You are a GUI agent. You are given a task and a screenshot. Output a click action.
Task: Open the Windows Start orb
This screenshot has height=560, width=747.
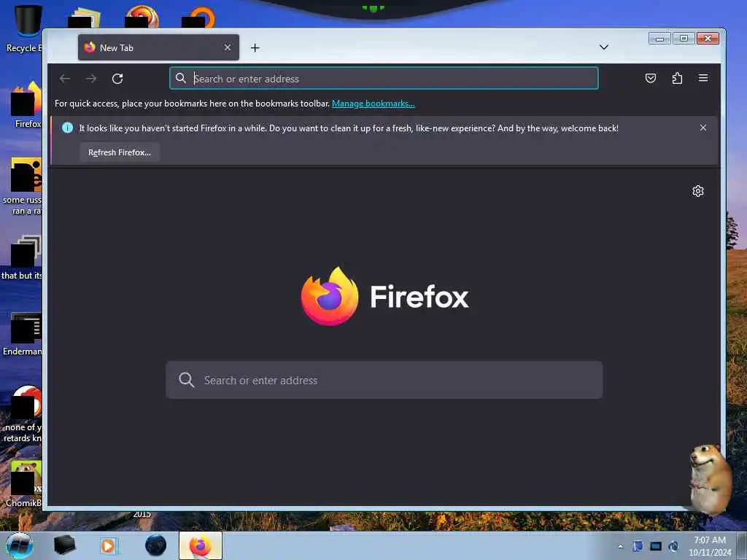point(20,545)
